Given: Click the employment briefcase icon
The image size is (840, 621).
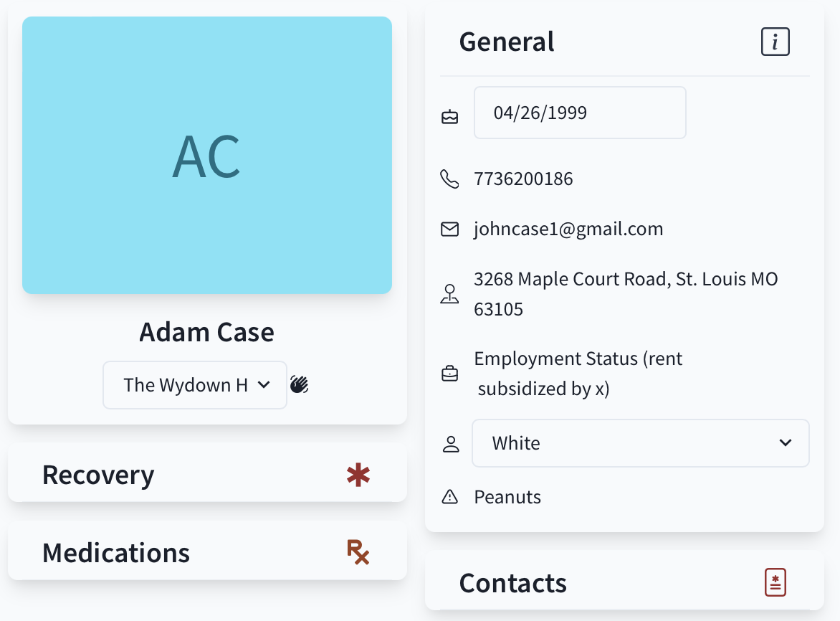Looking at the screenshot, I should tap(449, 374).
